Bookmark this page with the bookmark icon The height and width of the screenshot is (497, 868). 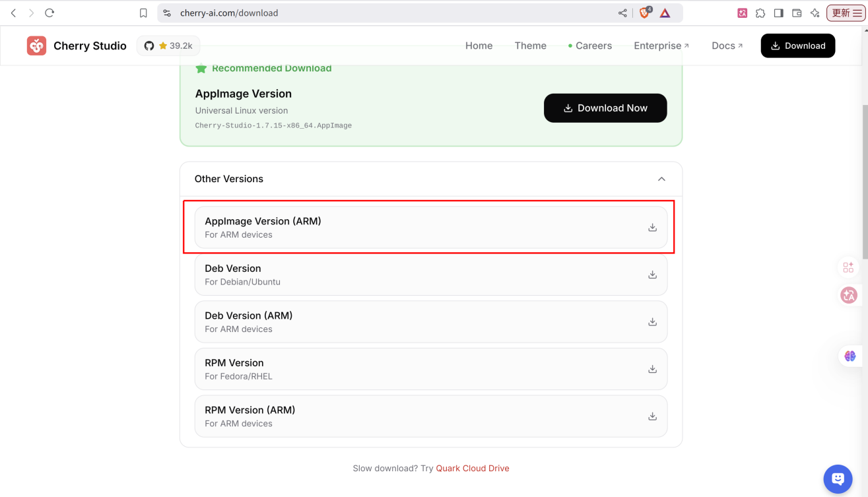(143, 13)
